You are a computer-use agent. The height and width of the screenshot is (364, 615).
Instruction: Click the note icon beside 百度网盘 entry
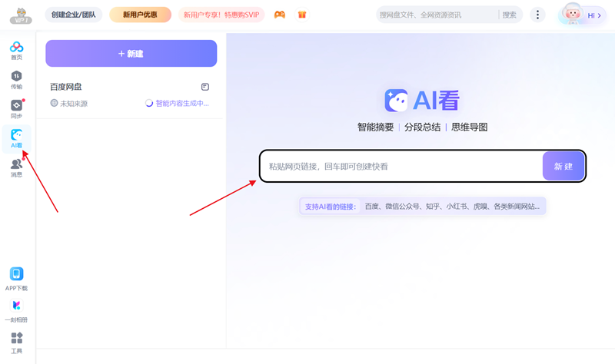click(x=205, y=87)
